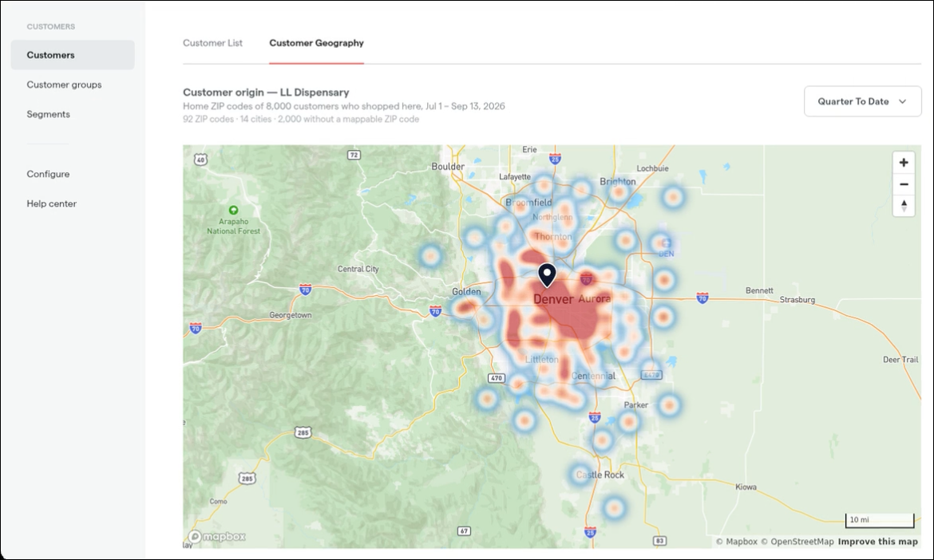This screenshot has width=934, height=560.
Task: Click the Deer Trail map label
Action: (900, 360)
